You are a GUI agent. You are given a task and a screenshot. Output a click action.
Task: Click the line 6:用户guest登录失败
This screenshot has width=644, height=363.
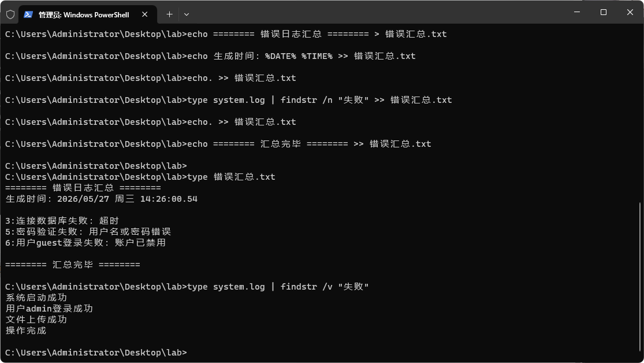pos(85,243)
